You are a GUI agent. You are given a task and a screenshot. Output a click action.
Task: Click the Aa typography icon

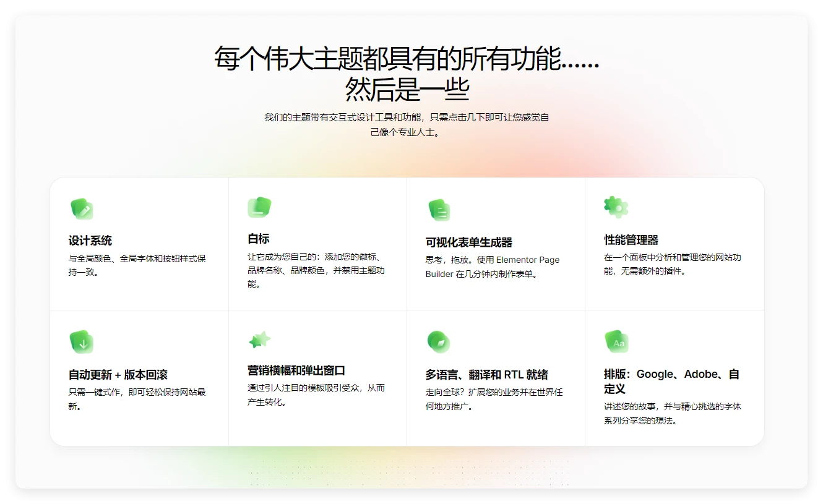[616, 341]
